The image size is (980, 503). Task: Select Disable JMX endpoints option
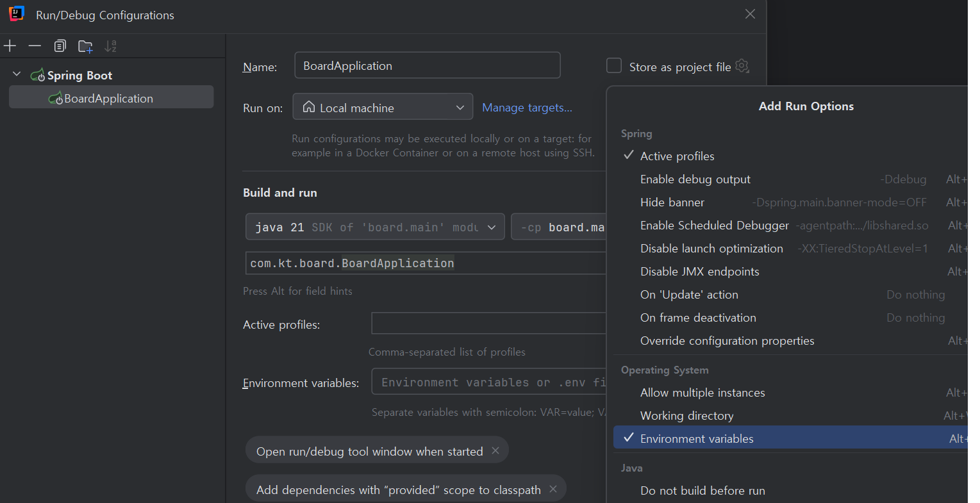pos(790,272)
